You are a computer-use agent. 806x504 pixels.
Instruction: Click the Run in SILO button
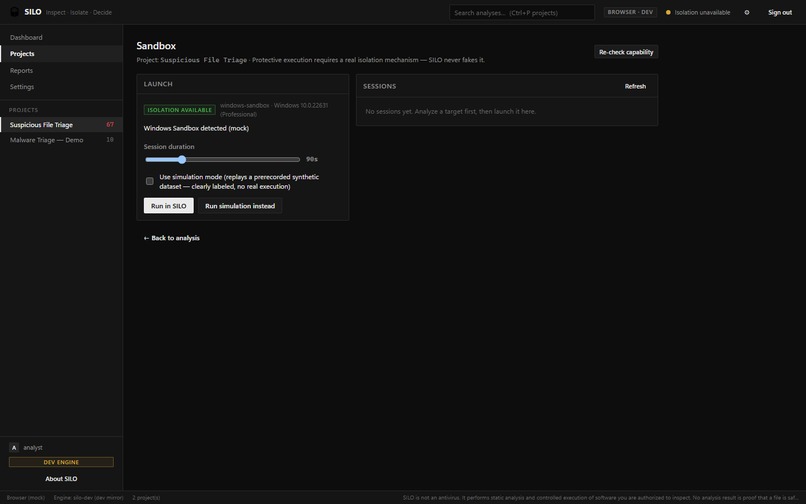(x=169, y=206)
